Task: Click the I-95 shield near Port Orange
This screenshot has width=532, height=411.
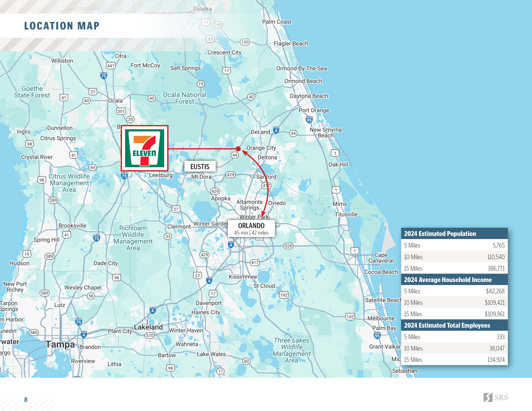Action: click(x=309, y=120)
